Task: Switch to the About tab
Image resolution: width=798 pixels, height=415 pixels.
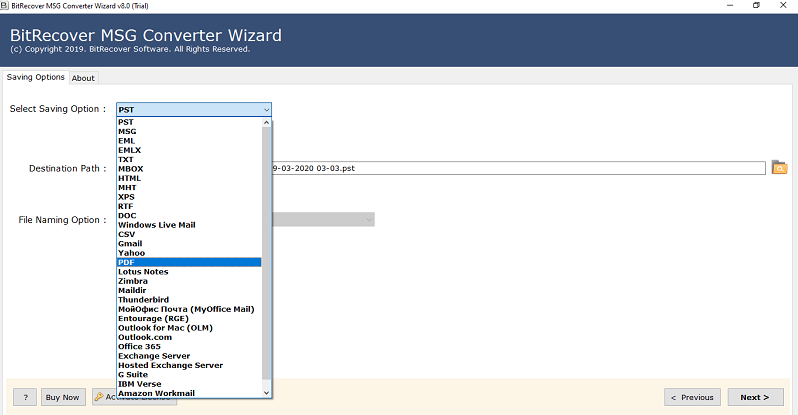Action: 83,78
